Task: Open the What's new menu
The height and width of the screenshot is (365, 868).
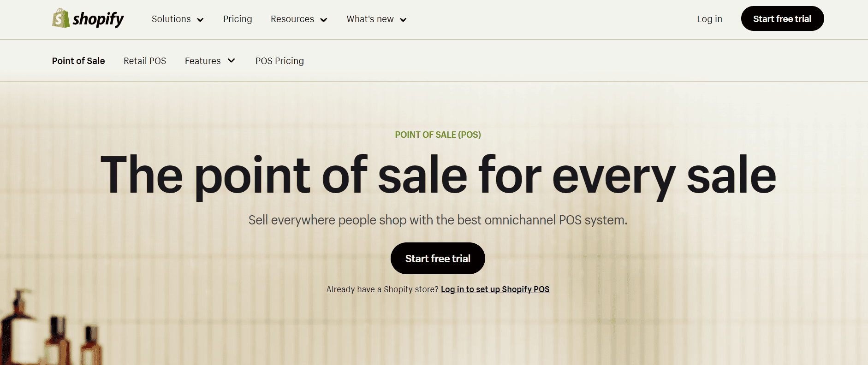Action: (x=376, y=19)
